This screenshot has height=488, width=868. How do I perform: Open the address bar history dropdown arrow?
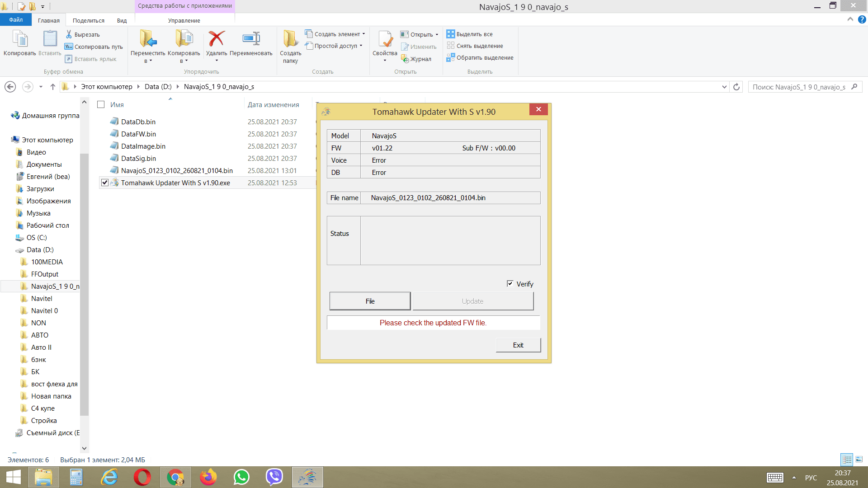pos(724,87)
